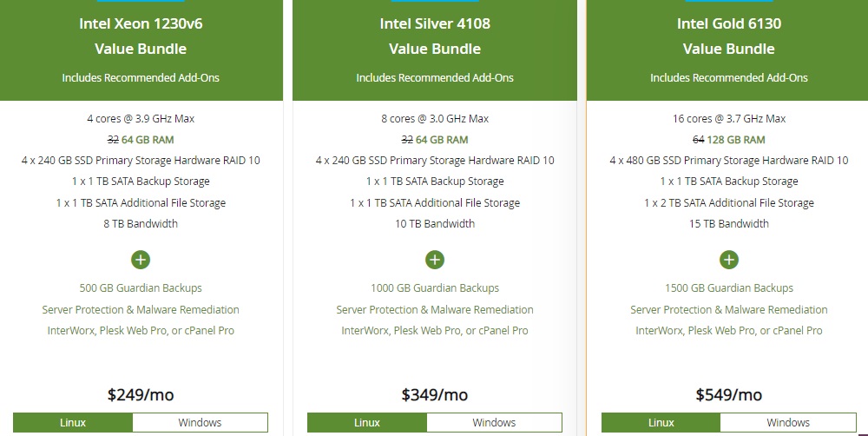Switch Intel Silver 4108 bundle to Windows
Viewport: 868px width, 436px height.
(494, 423)
